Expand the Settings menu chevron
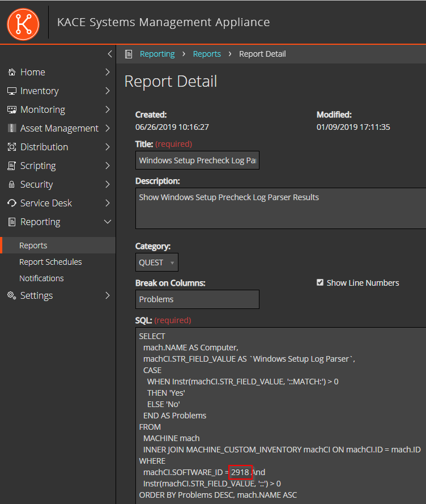 tap(108, 295)
